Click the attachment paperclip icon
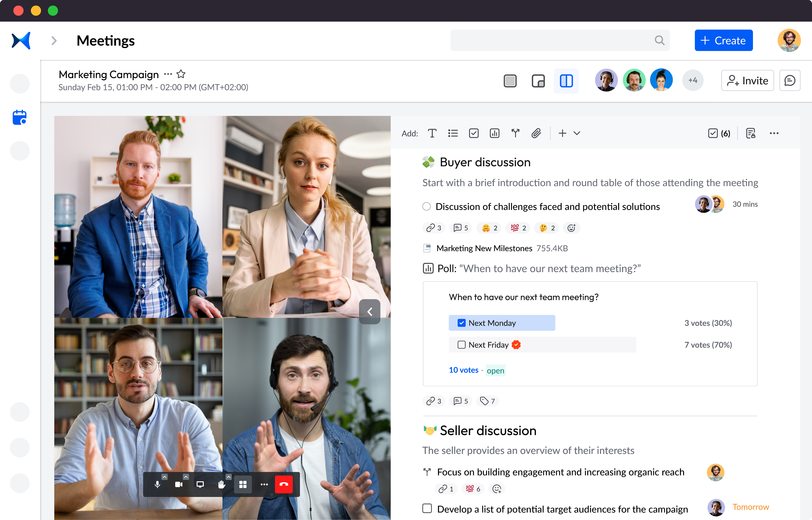This screenshot has width=812, height=520. (536, 133)
